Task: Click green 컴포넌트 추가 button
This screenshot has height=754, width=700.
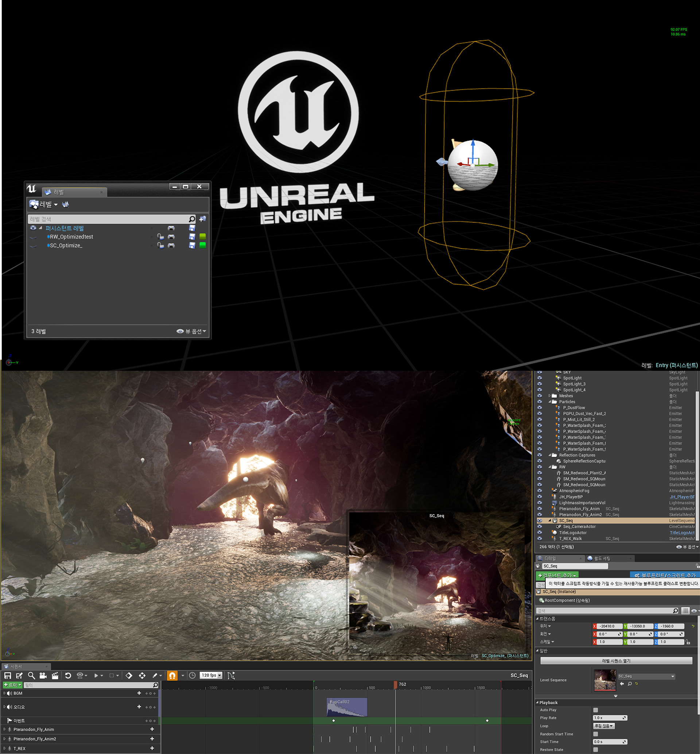Action: [x=557, y=575]
